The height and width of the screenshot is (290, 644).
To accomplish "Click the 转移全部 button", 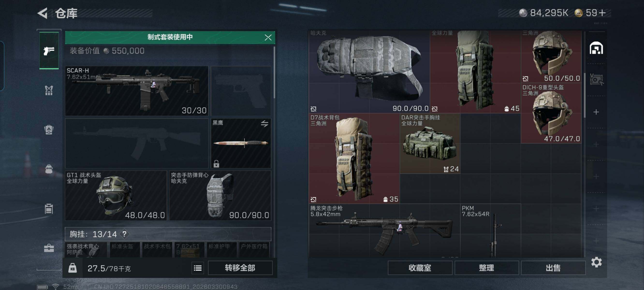I will tap(240, 268).
